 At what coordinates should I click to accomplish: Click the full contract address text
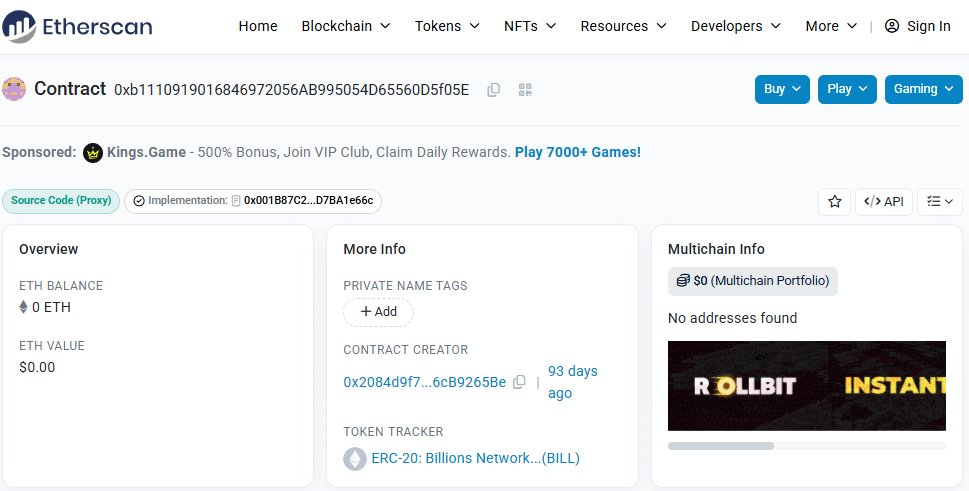[x=292, y=90]
